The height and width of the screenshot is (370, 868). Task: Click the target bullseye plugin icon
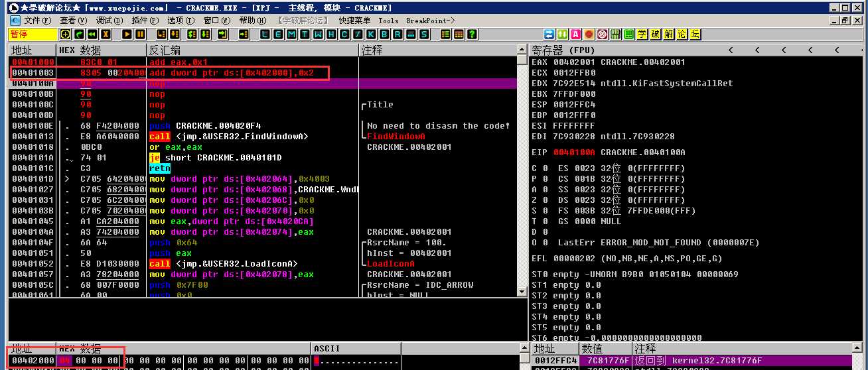coord(602,34)
